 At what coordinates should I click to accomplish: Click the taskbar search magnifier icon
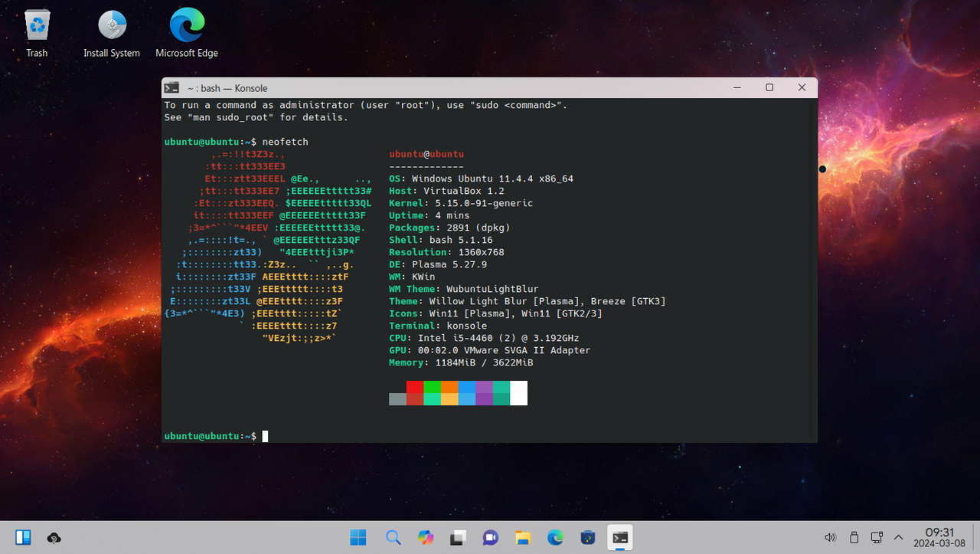coord(394,538)
